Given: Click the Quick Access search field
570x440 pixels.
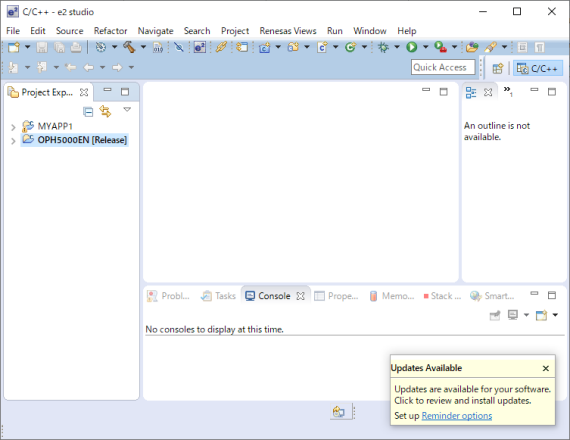Looking at the screenshot, I should click(x=443, y=67).
